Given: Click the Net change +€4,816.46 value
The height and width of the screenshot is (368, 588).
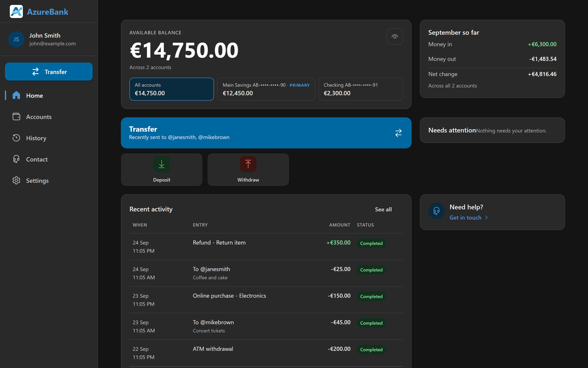Looking at the screenshot, I should click(542, 74).
